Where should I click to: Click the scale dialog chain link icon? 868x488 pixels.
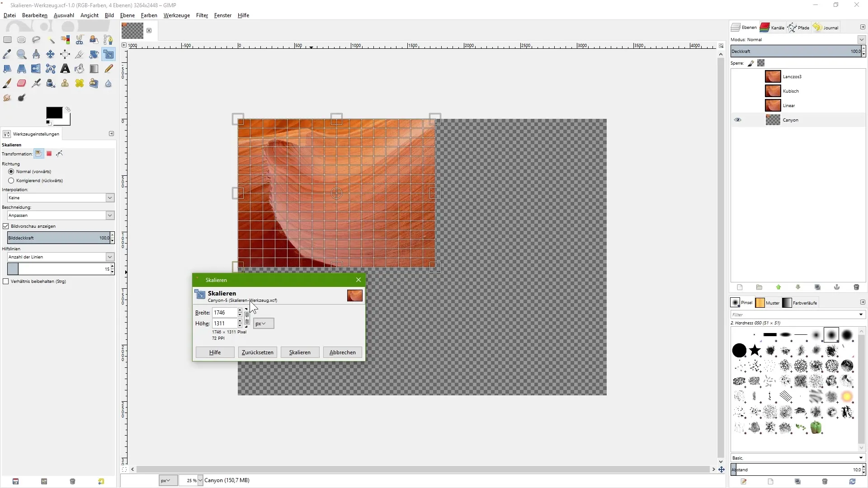pos(247,318)
